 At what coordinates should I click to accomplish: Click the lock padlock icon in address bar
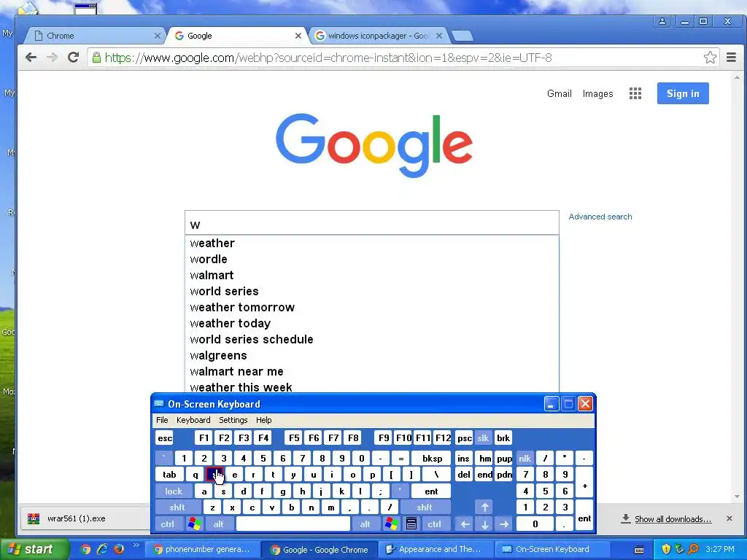(96, 58)
